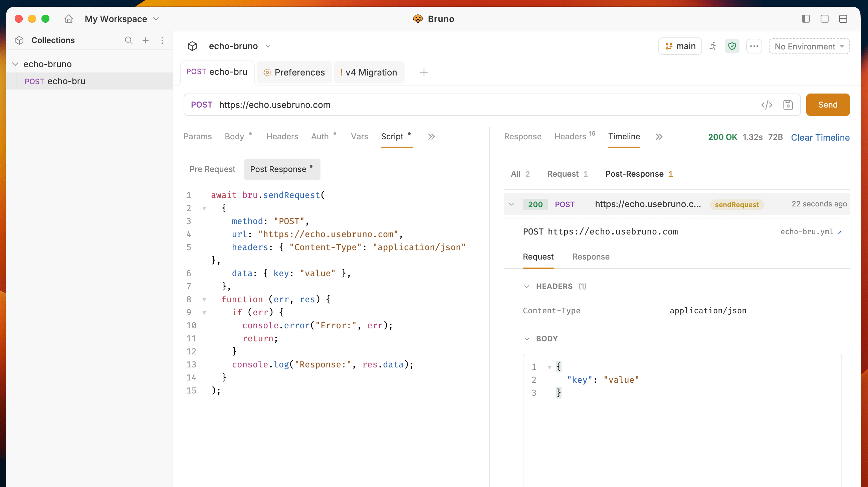The width and height of the screenshot is (868, 487).
Task: Click the green shield security icon
Action: [732, 46]
